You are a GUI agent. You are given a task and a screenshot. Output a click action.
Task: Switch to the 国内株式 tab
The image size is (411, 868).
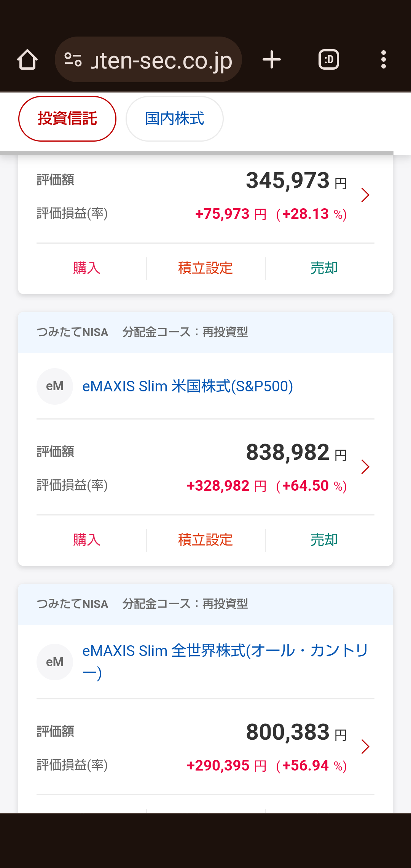[x=175, y=119]
